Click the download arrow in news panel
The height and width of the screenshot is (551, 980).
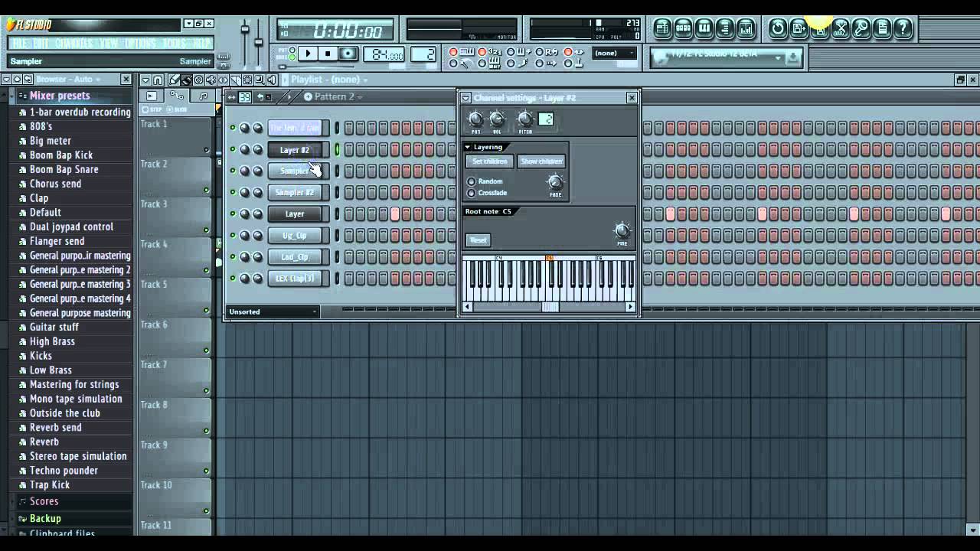[x=792, y=57]
